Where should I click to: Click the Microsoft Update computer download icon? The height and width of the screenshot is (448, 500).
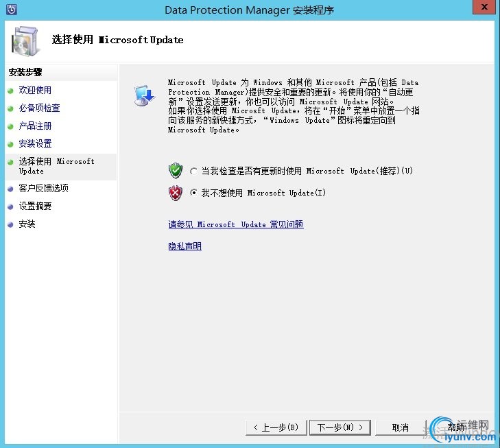tap(144, 95)
